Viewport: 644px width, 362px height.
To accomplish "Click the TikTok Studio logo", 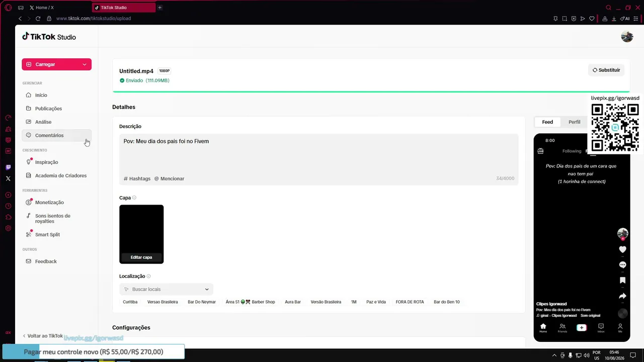I will (49, 37).
